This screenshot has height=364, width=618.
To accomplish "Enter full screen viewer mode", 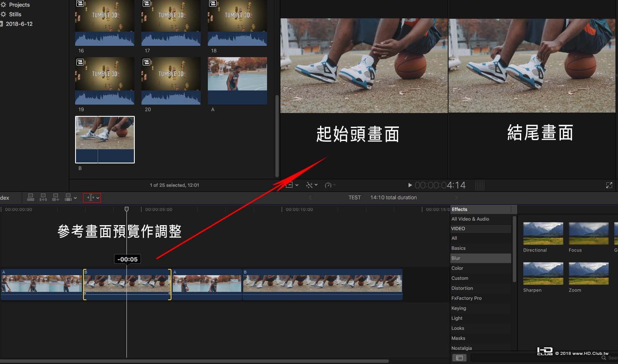I will [x=609, y=185].
